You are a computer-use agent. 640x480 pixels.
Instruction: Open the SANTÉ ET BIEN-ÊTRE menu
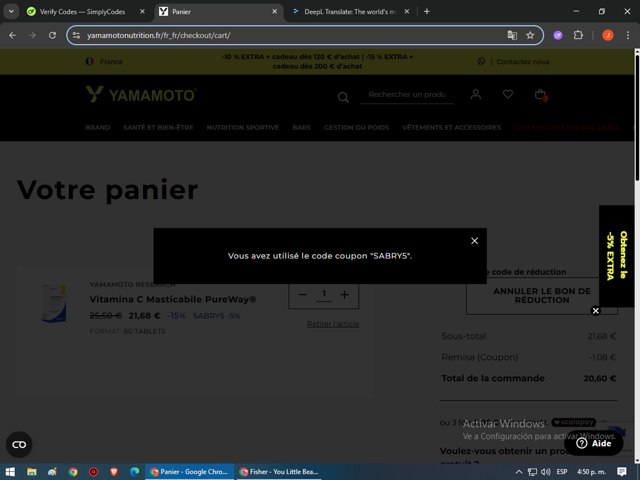[x=158, y=128]
